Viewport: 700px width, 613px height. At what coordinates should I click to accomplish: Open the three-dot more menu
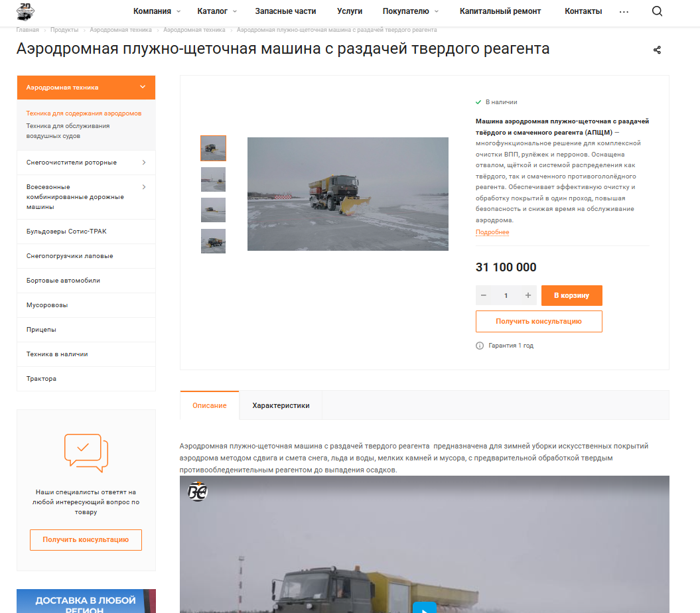[x=624, y=12]
